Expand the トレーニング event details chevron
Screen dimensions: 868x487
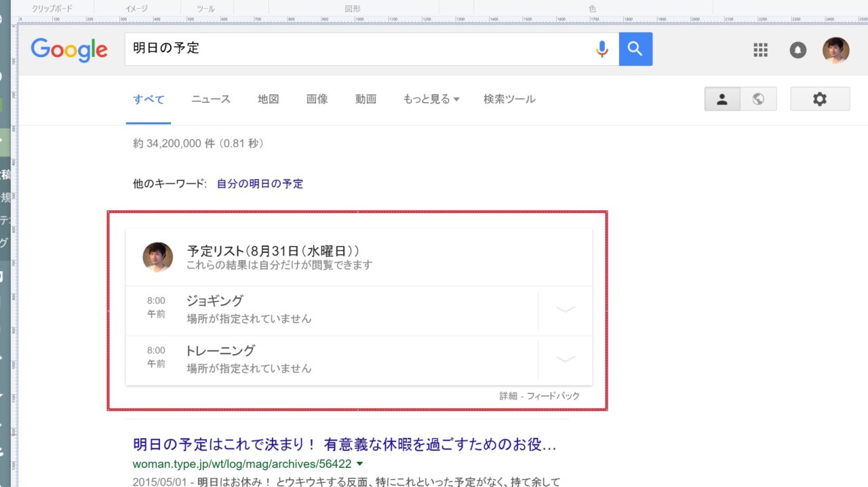pos(565,359)
